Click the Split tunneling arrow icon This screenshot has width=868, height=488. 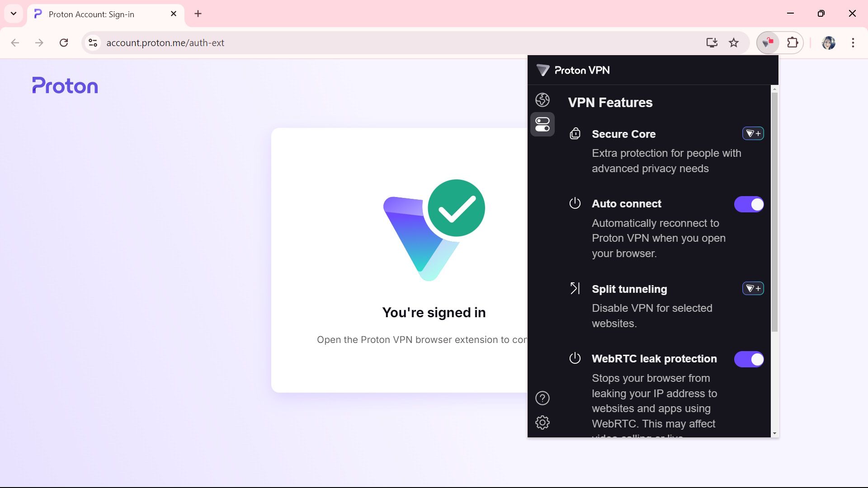click(575, 288)
